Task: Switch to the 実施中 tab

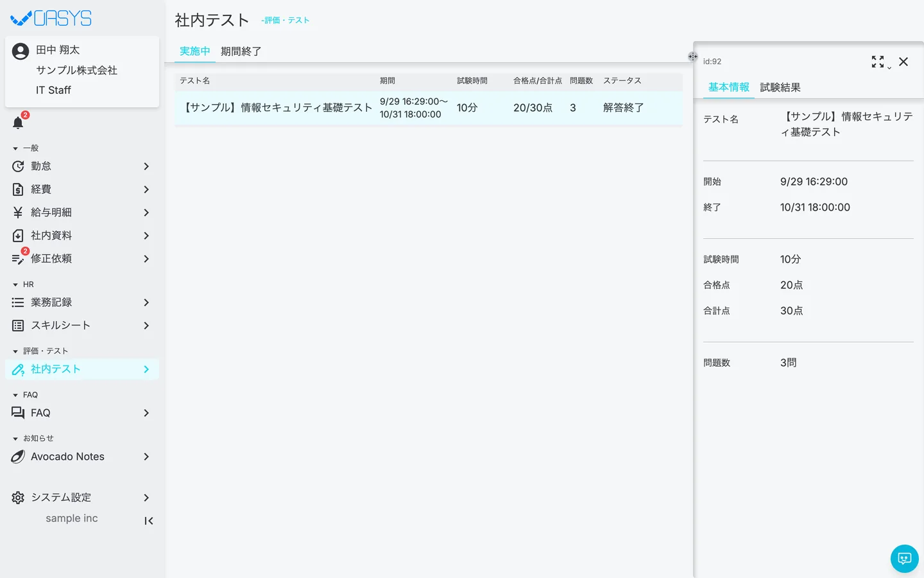Action: click(x=195, y=51)
